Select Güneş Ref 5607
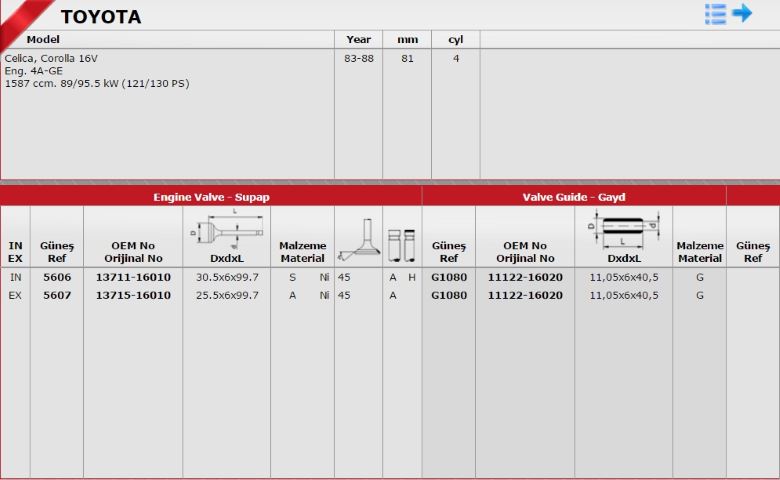The width and height of the screenshot is (780, 480). click(x=57, y=295)
